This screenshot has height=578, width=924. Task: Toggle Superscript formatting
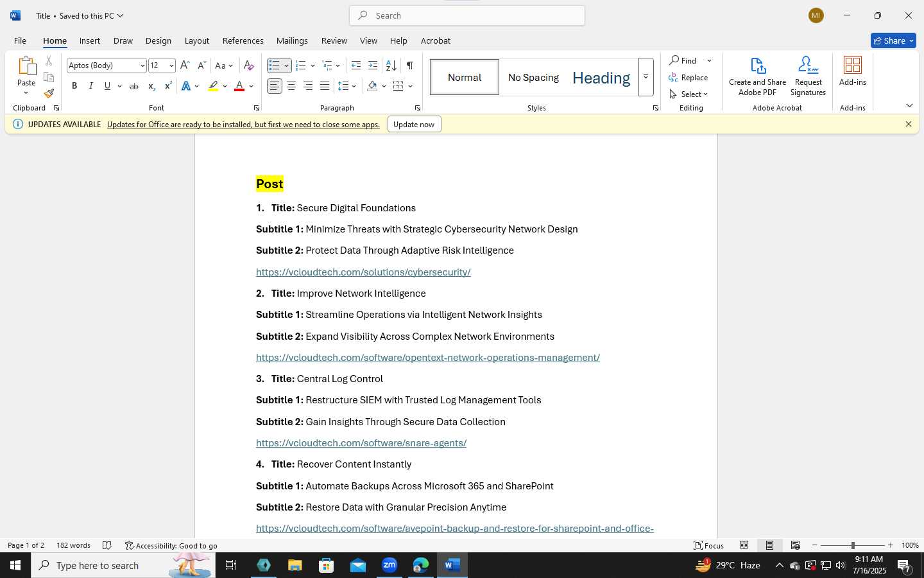[x=167, y=86]
